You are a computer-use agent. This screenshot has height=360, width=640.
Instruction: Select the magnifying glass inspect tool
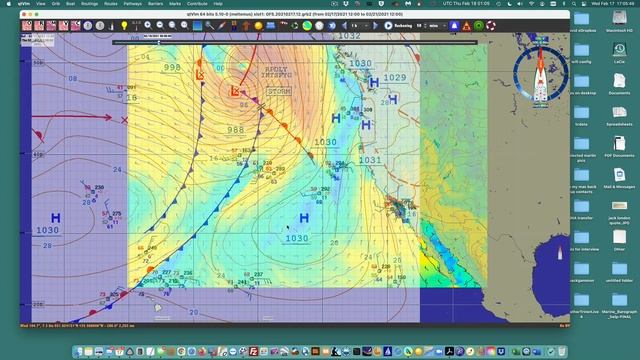(209, 26)
